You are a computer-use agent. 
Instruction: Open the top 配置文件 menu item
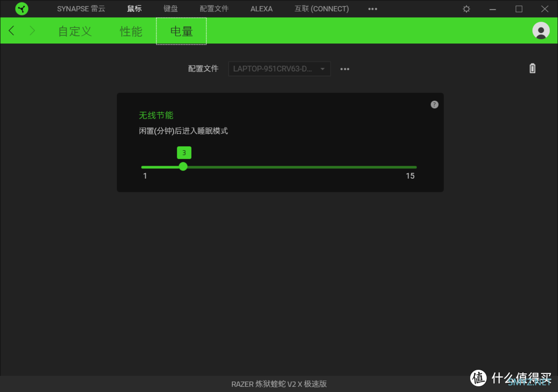pos(214,9)
